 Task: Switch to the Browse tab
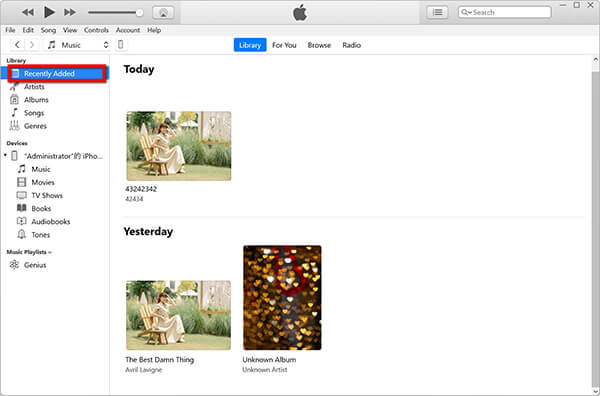point(319,45)
